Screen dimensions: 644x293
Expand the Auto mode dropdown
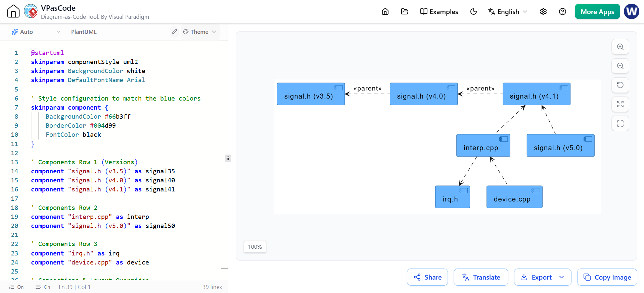tap(36, 32)
